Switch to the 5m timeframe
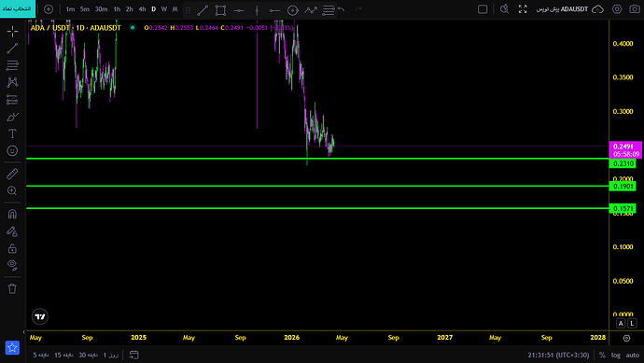This screenshot has width=644, height=363. click(x=85, y=9)
